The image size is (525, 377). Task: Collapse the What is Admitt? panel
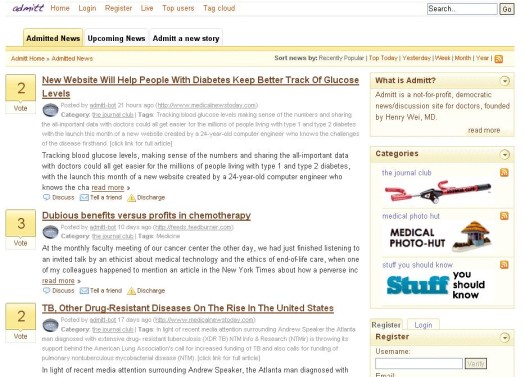505,81
